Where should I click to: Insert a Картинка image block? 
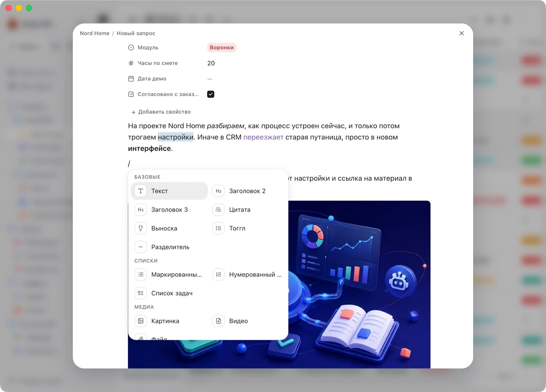(169, 321)
